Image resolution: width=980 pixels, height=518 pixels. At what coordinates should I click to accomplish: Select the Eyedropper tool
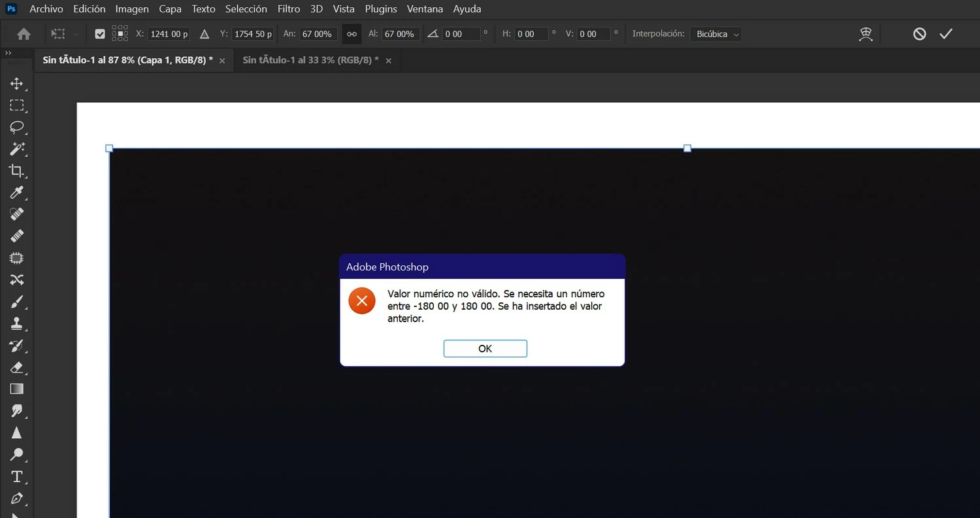[x=17, y=192]
